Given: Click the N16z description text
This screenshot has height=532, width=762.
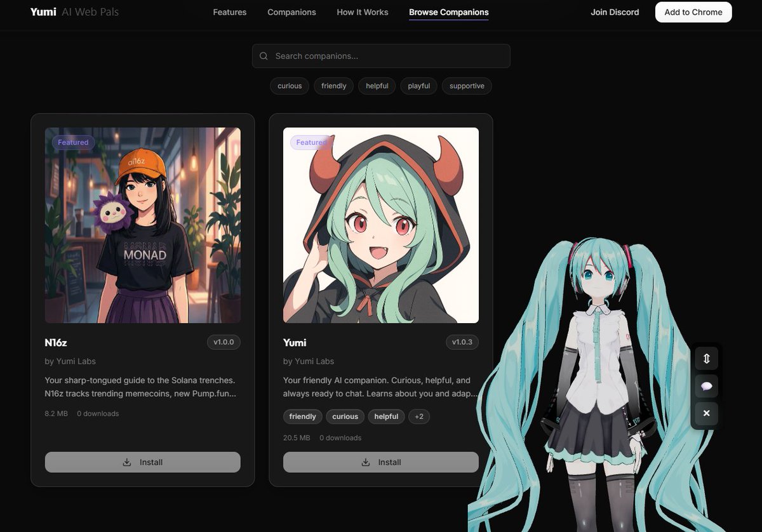Looking at the screenshot, I should click(x=140, y=387).
